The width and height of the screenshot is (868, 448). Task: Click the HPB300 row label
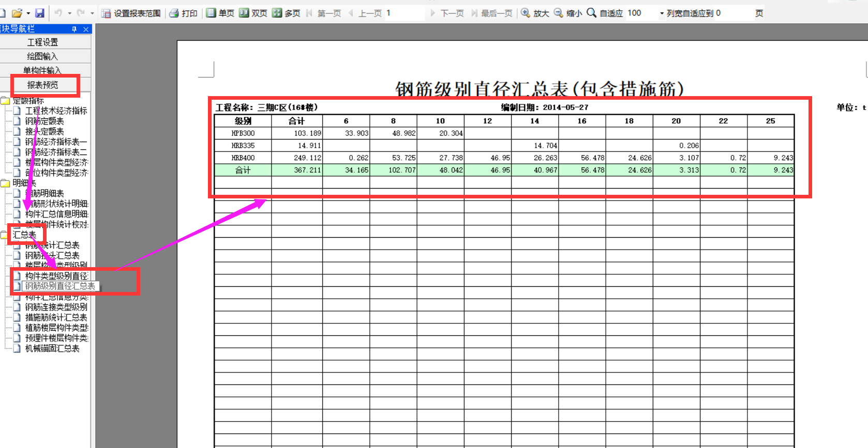tap(243, 133)
